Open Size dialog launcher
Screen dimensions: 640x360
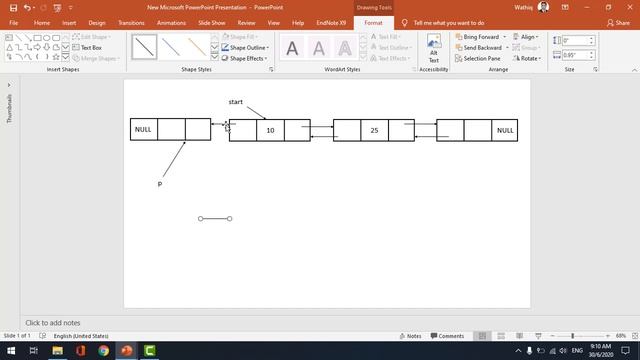tap(596, 70)
